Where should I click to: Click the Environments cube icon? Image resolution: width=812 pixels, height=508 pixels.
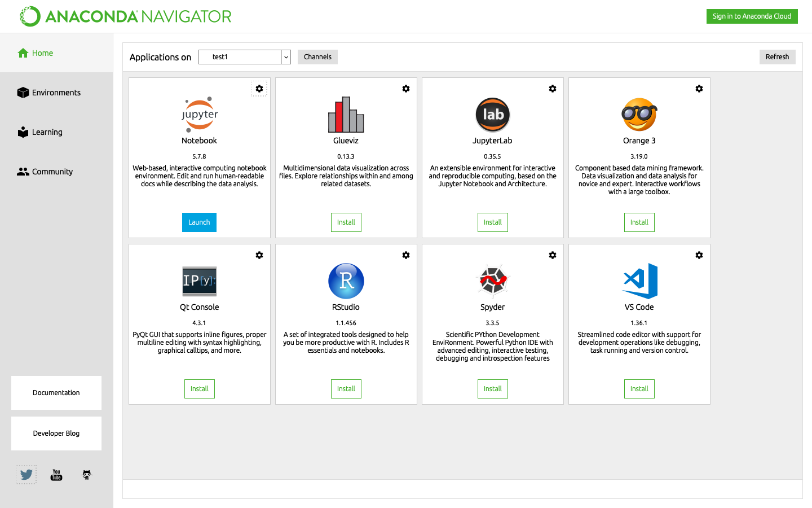point(23,93)
